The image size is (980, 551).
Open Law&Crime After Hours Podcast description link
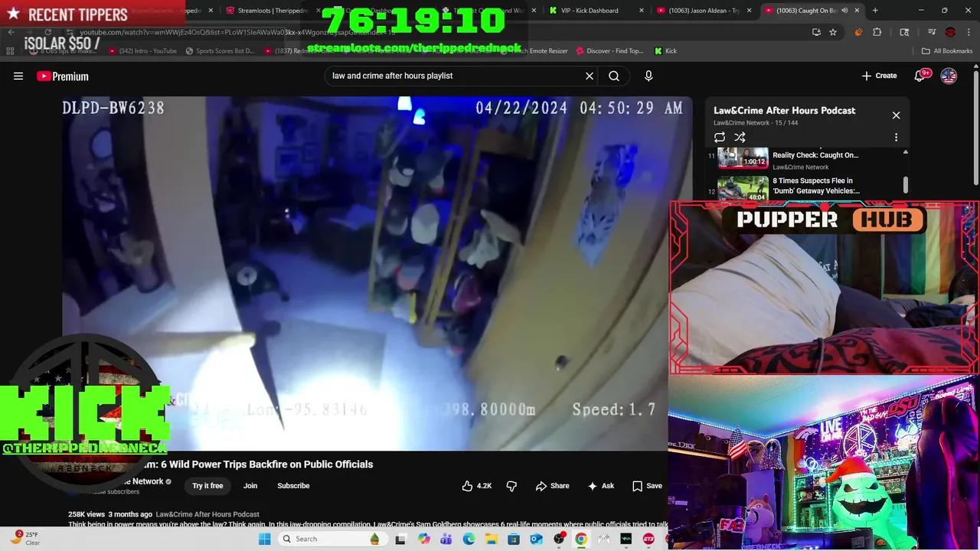208,514
